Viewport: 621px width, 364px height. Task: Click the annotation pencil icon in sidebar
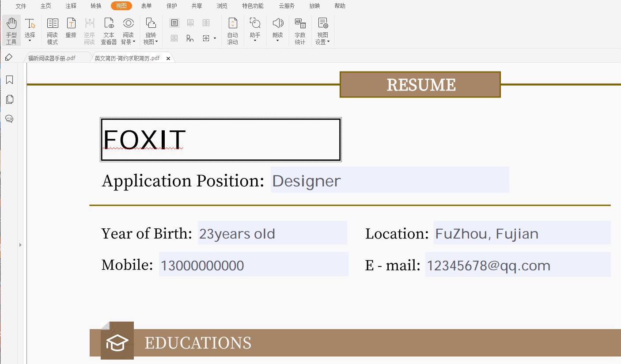click(8, 57)
